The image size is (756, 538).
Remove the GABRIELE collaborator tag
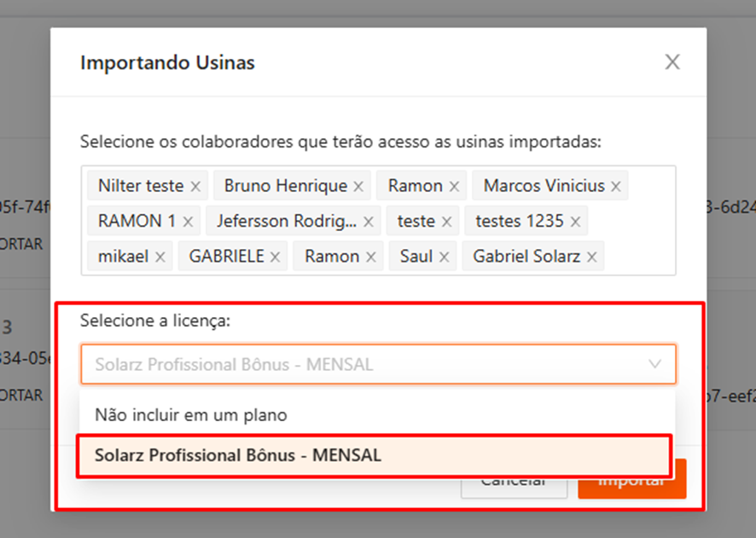click(x=275, y=257)
